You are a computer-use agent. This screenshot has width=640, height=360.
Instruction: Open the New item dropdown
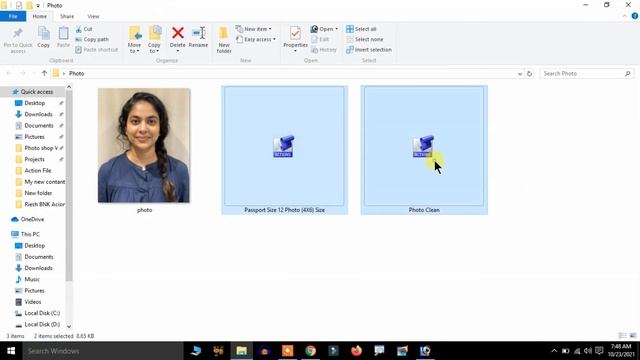click(253, 29)
